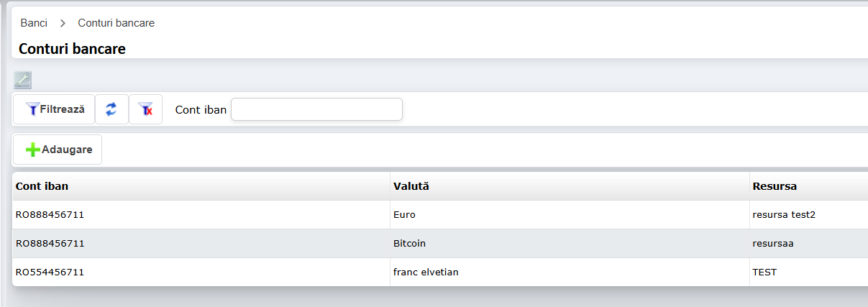
Task: Click the RO554456711 IBAN cell
Action: click(x=50, y=272)
